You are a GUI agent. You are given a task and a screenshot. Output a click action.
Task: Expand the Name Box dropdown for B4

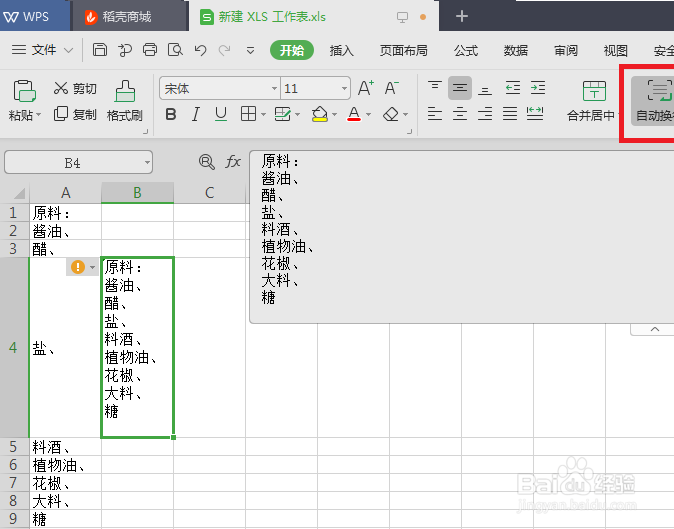click(147, 162)
